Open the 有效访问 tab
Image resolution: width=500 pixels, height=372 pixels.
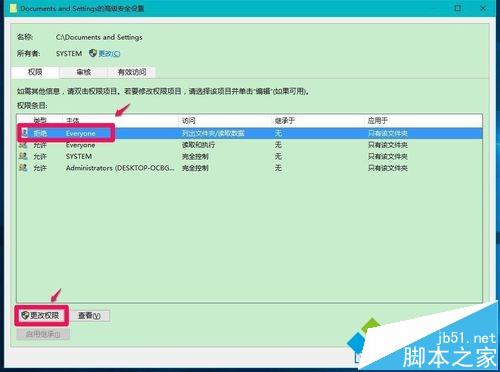[x=132, y=72]
